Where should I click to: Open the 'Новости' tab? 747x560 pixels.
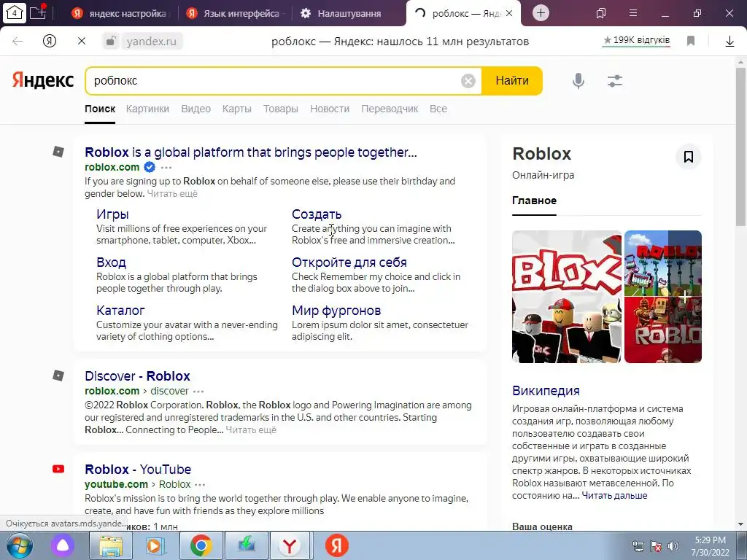(330, 109)
